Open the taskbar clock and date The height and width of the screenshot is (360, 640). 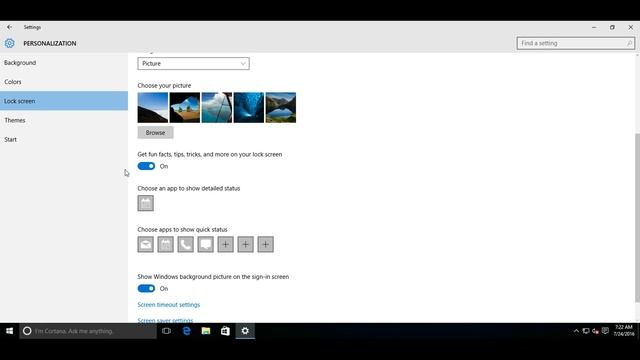tap(624, 331)
